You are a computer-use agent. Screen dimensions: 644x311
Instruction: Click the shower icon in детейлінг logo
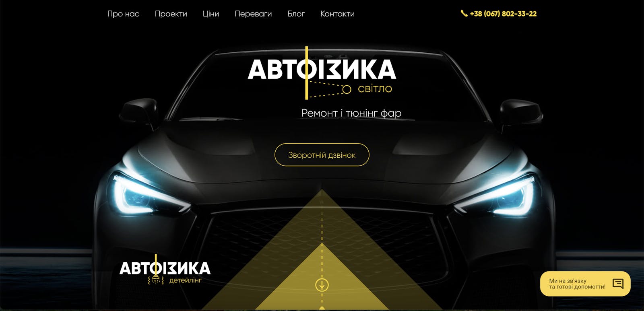[156, 280]
